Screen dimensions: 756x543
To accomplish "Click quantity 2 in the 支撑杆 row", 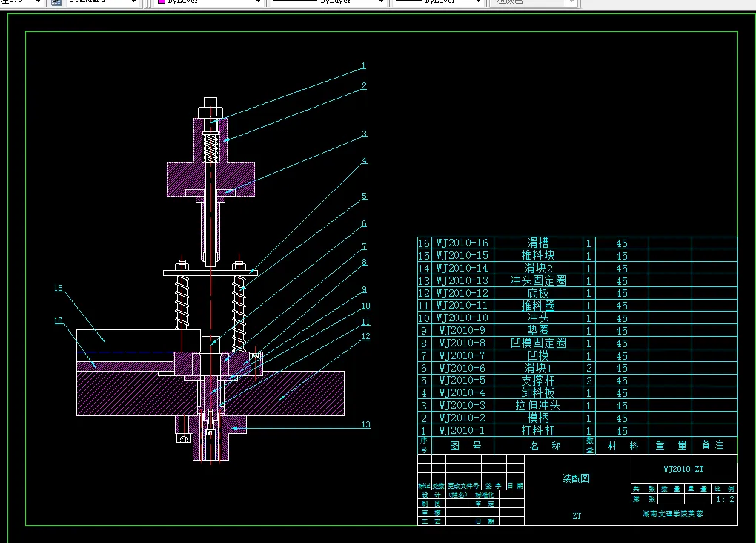I will coord(588,381).
